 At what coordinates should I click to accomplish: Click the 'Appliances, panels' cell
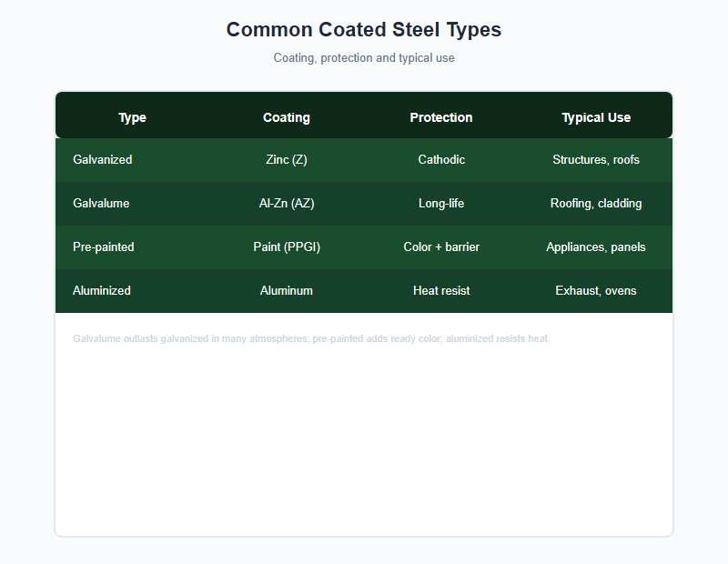(x=596, y=247)
